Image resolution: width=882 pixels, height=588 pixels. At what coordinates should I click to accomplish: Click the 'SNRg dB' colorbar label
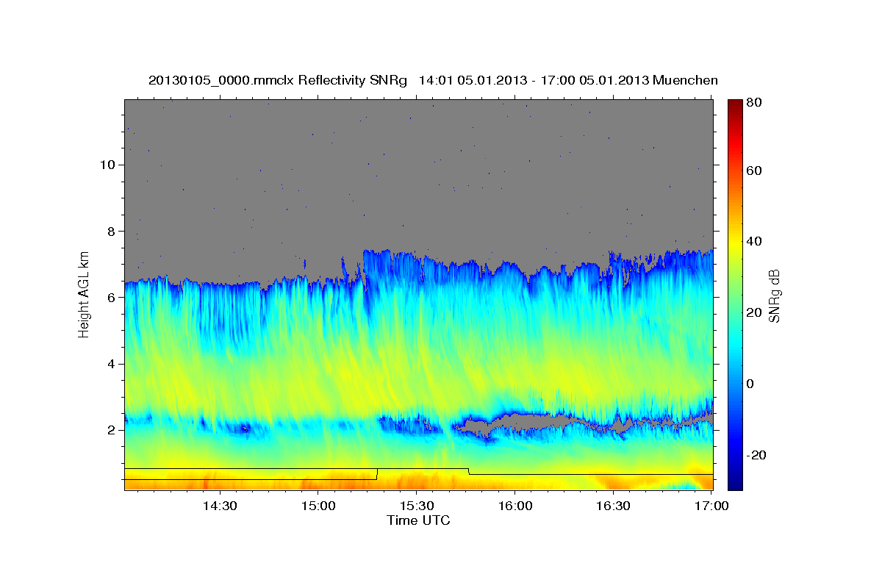point(773,295)
